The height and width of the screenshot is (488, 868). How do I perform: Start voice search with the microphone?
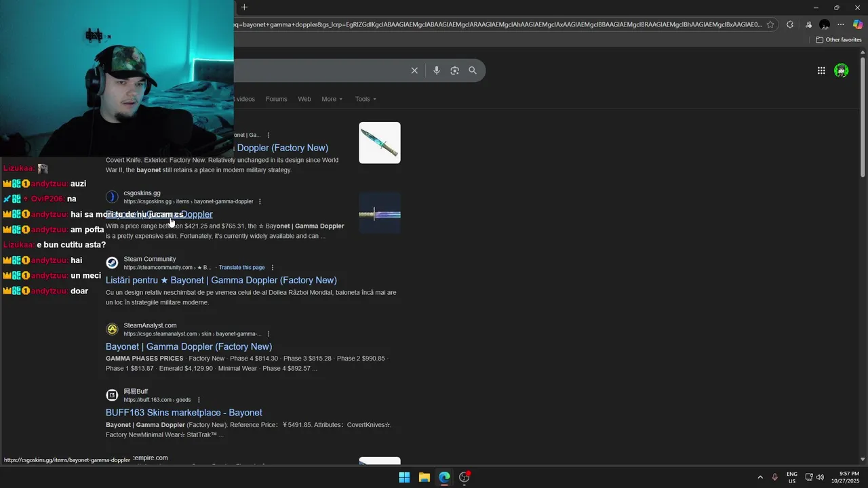click(436, 70)
